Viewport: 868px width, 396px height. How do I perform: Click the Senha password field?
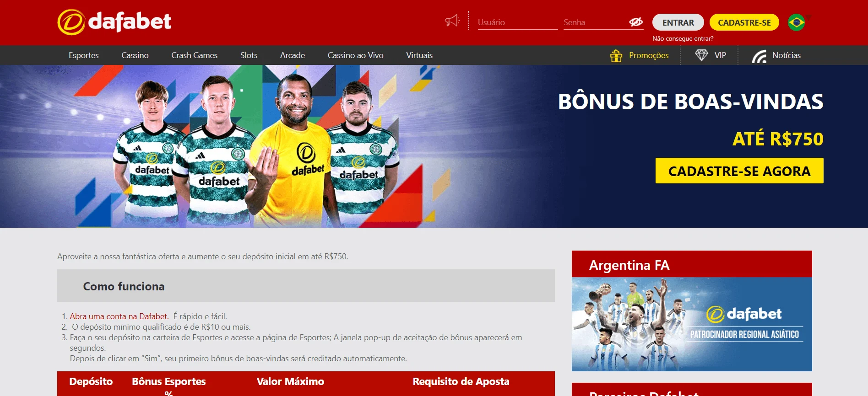tap(595, 22)
